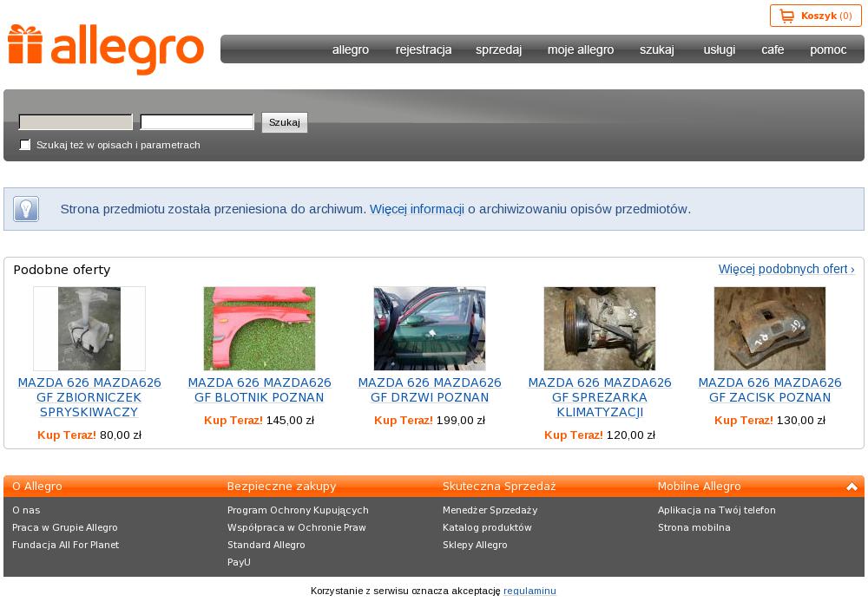The image size is (868, 608).
Task: Click the 80,00 zł Kup Teraz price
Action: [89, 435]
